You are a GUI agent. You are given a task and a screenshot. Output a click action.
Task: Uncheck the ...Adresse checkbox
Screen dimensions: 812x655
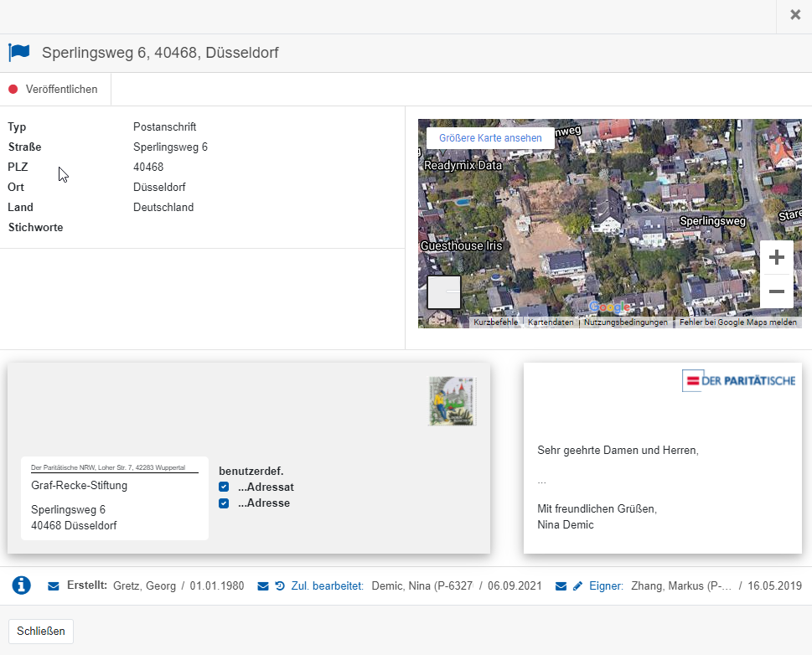pos(224,503)
